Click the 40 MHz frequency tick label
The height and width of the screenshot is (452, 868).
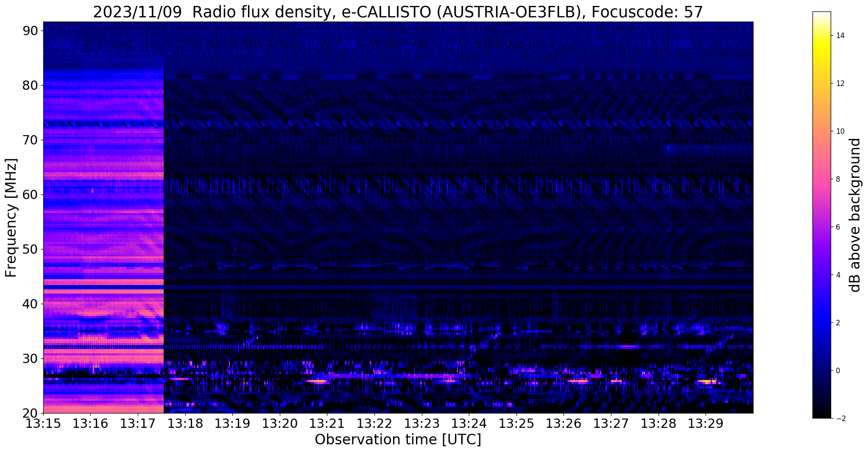pos(30,304)
